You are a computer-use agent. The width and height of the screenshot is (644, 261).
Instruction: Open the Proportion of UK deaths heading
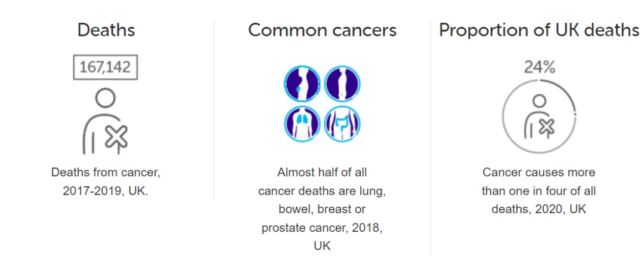click(539, 30)
